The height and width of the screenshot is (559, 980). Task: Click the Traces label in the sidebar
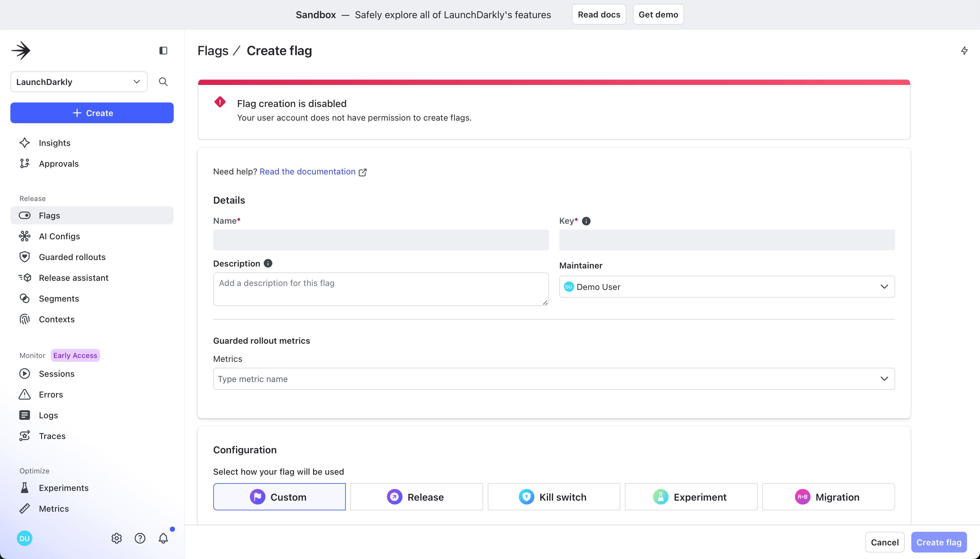pos(52,436)
